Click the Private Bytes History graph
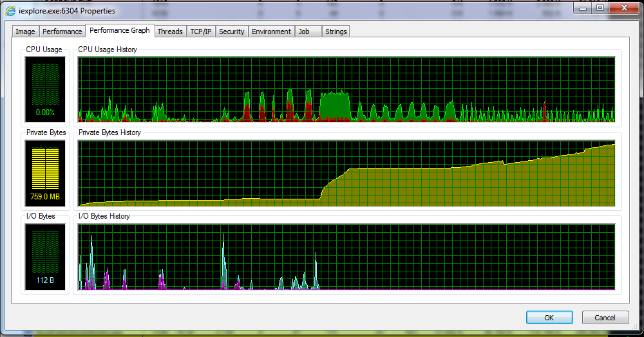Screen dimensions: 644x337 pos(346,173)
